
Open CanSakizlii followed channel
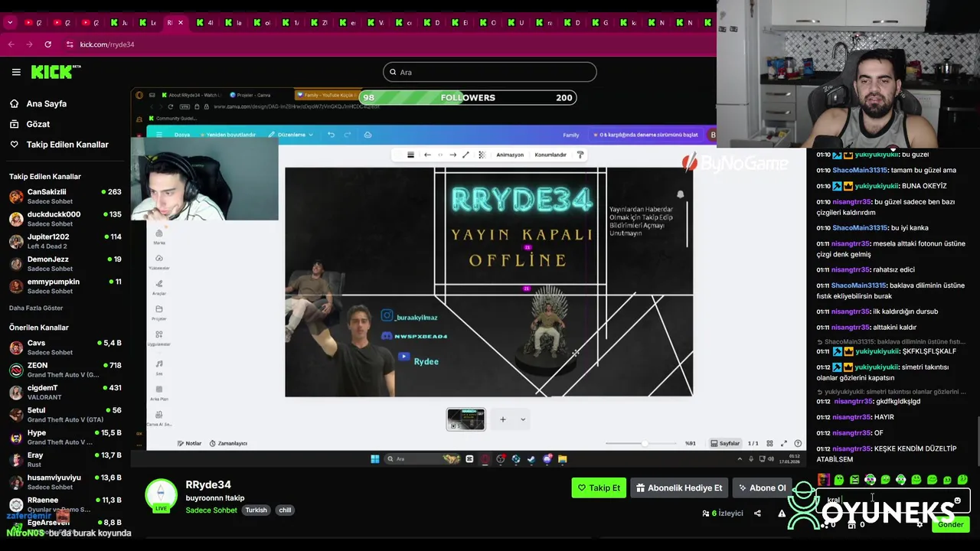click(65, 197)
